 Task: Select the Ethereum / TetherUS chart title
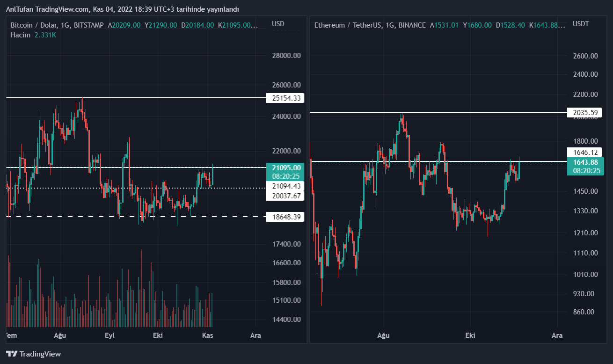346,25
